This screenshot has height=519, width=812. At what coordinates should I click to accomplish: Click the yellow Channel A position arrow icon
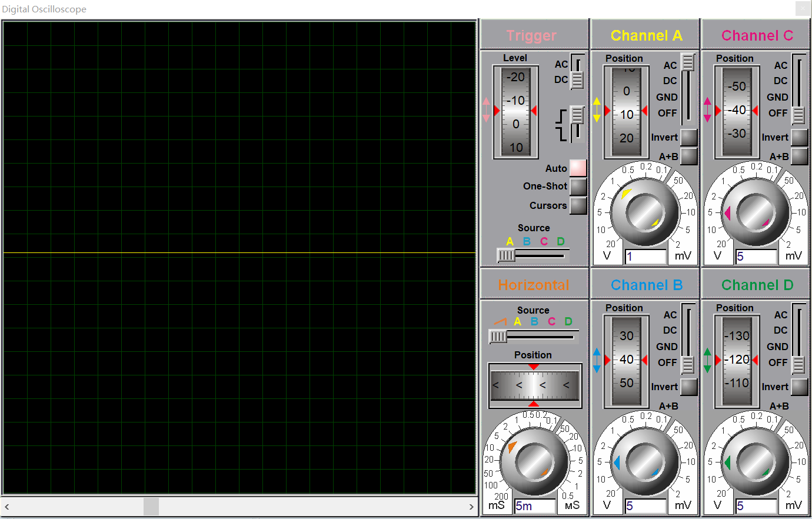[597, 110]
